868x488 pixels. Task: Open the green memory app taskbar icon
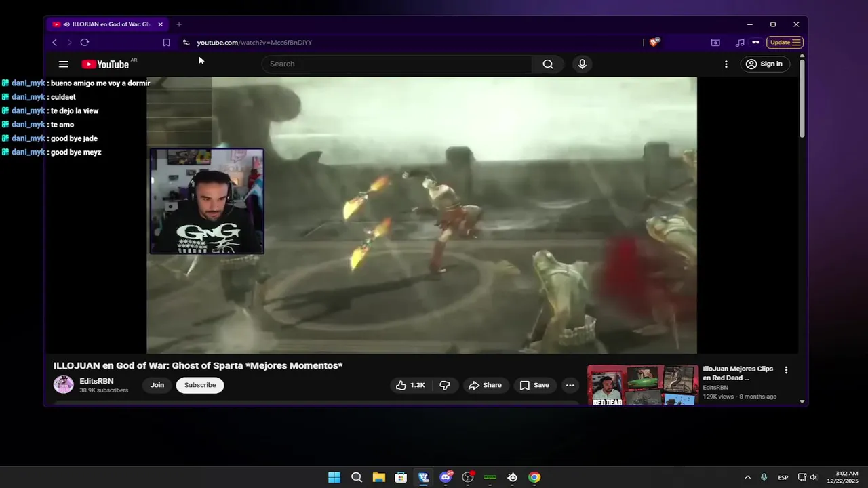(490, 477)
